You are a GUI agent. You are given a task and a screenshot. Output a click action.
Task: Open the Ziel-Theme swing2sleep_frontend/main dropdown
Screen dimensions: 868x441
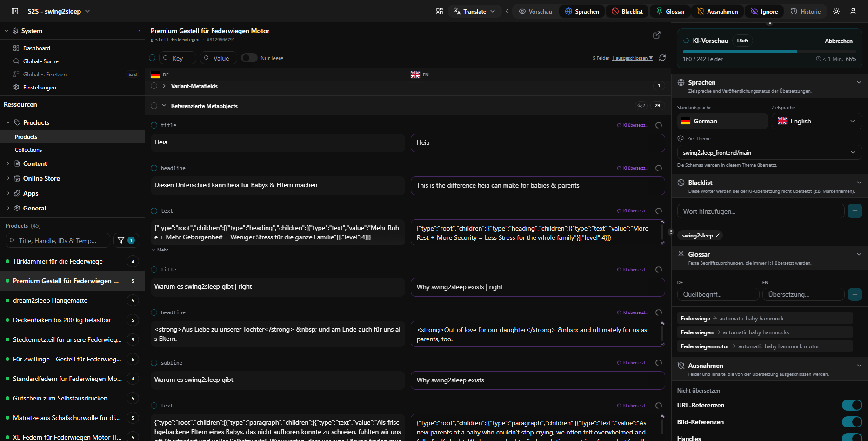[x=770, y=152]
